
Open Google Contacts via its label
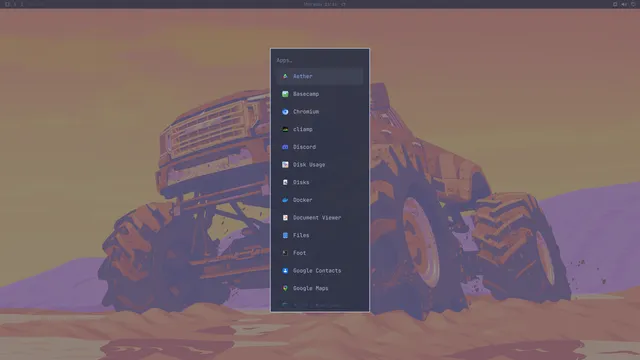(317, 271)
